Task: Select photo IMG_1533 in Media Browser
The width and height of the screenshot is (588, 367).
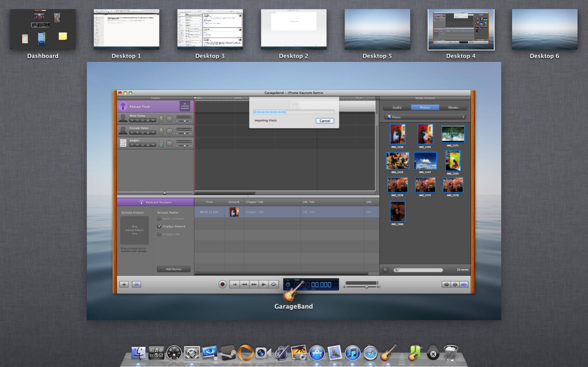Action: click(x=453, y=161)
